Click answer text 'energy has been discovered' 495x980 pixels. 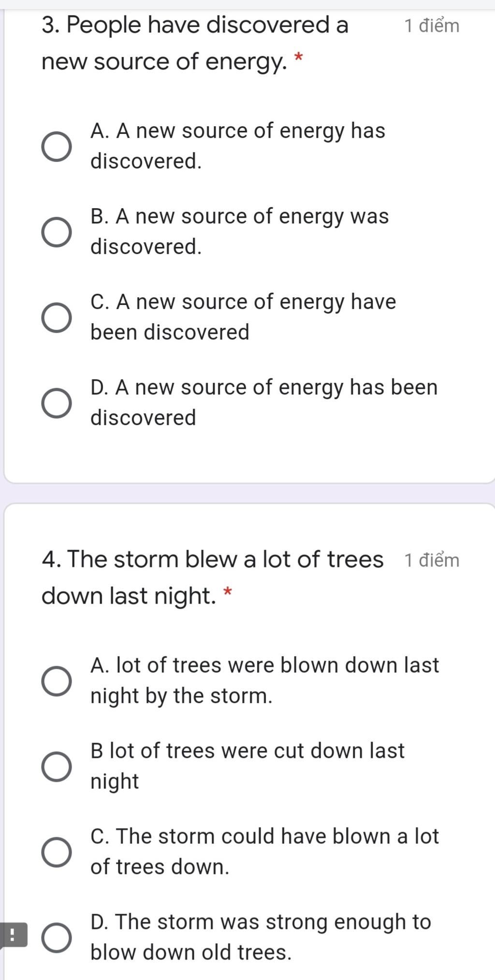(x=264, y=403)
